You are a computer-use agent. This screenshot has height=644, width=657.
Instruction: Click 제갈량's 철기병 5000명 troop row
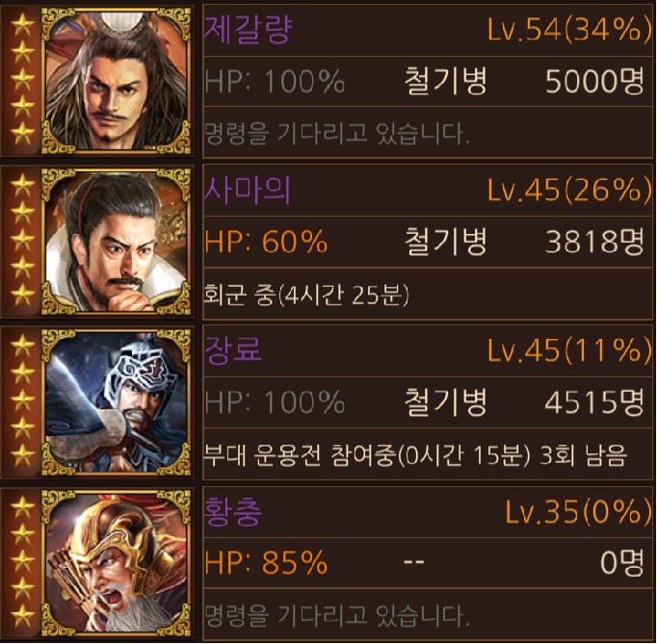[428, 81]
